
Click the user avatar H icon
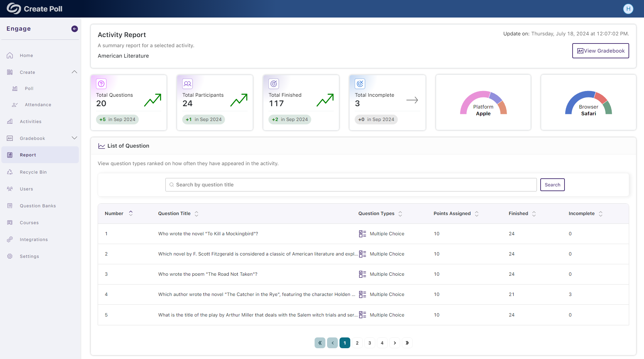pos(628,9)
